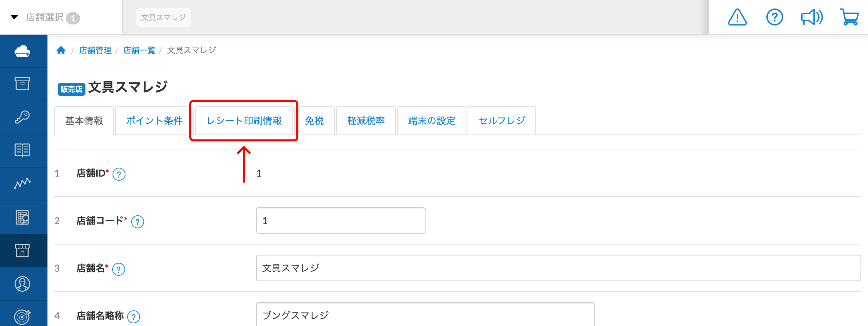Viewport: 868px width, 326px height.
Task: Click the 店舗名略称 input field
Action: [426, 314]
